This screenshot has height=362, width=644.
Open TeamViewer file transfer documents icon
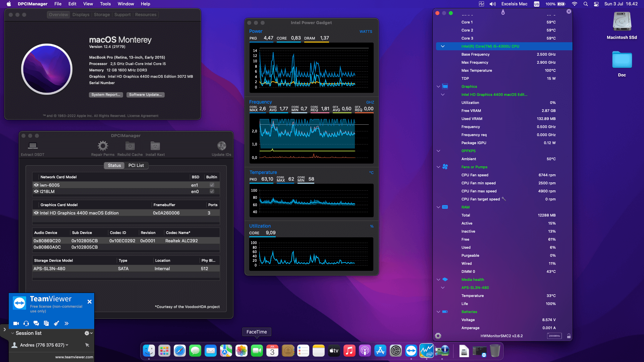[46, 323]
